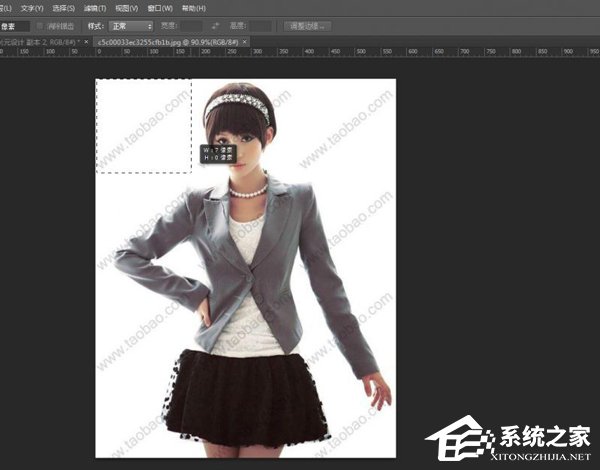Screen dimensions: 600x470
Task: Click the horizontal ruler above the canvas
Action: click(x=300, y=52)
